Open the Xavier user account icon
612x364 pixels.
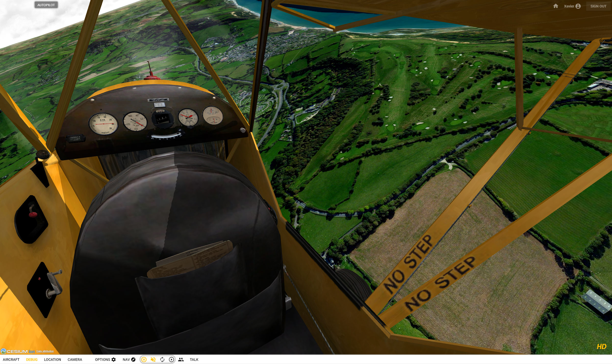pos(578,6)
